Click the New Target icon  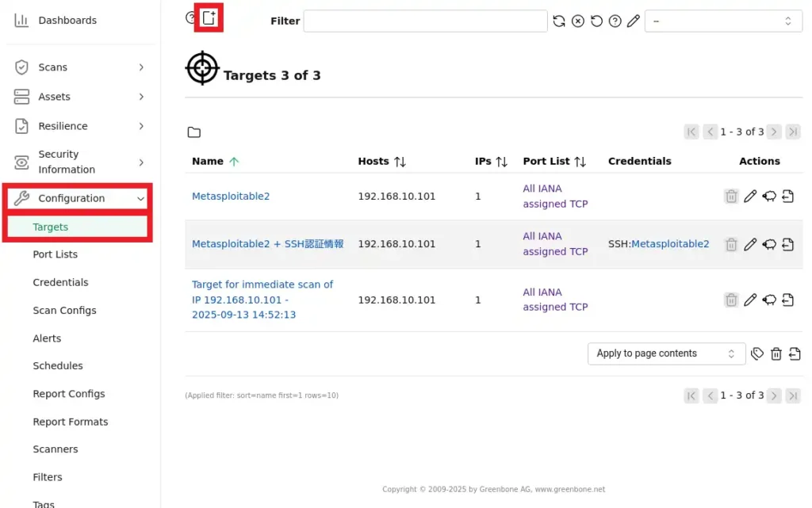click(209, 17)
